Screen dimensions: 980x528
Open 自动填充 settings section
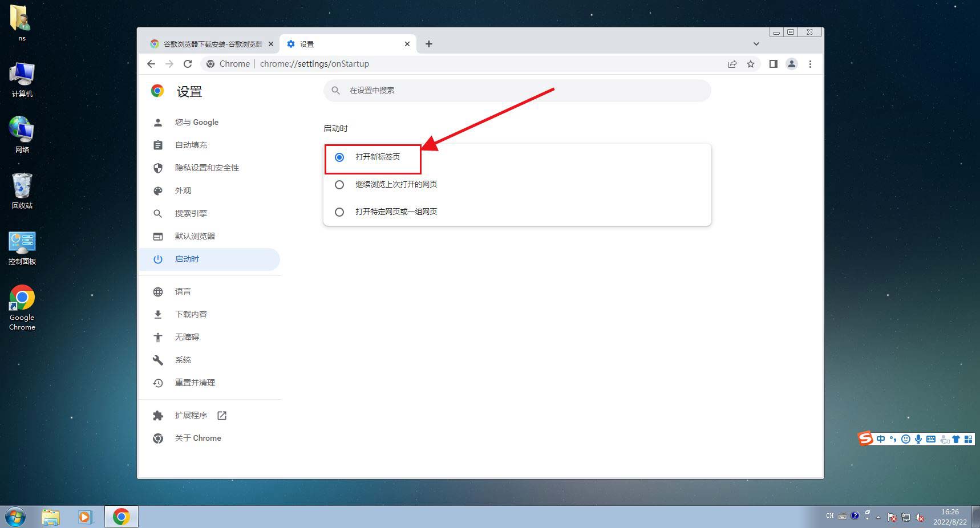pyautogui.click(x=209, y=145)
